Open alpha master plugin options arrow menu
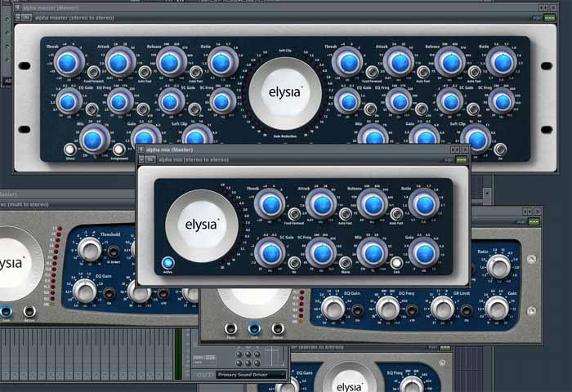The width and height of the screenshot is (572, 392). tap(18, 17)
